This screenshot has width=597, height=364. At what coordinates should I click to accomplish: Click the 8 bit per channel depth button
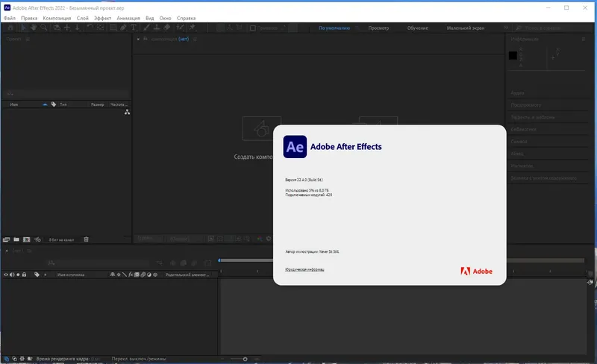(x=61, y=239)
